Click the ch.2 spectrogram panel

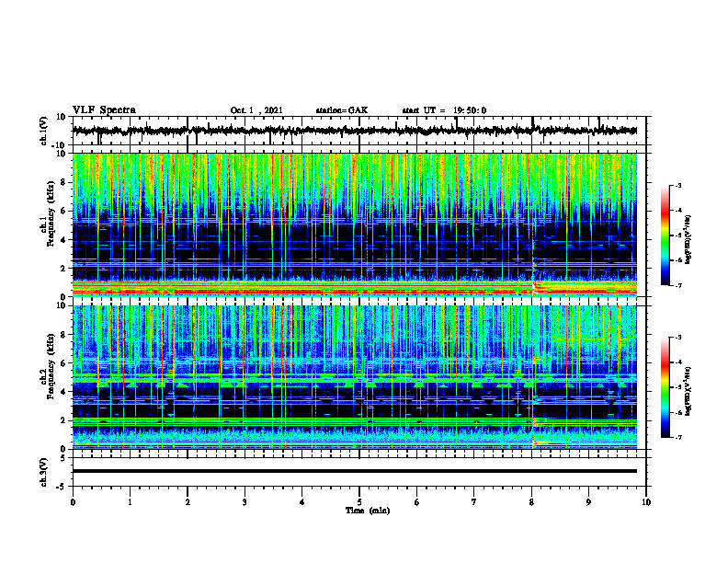355,377
